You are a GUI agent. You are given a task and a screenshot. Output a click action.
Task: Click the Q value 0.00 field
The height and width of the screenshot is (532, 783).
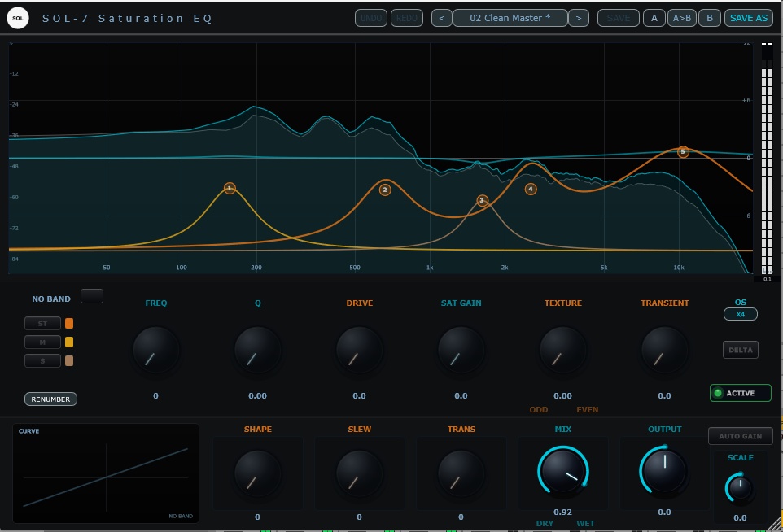pos(258,396)
